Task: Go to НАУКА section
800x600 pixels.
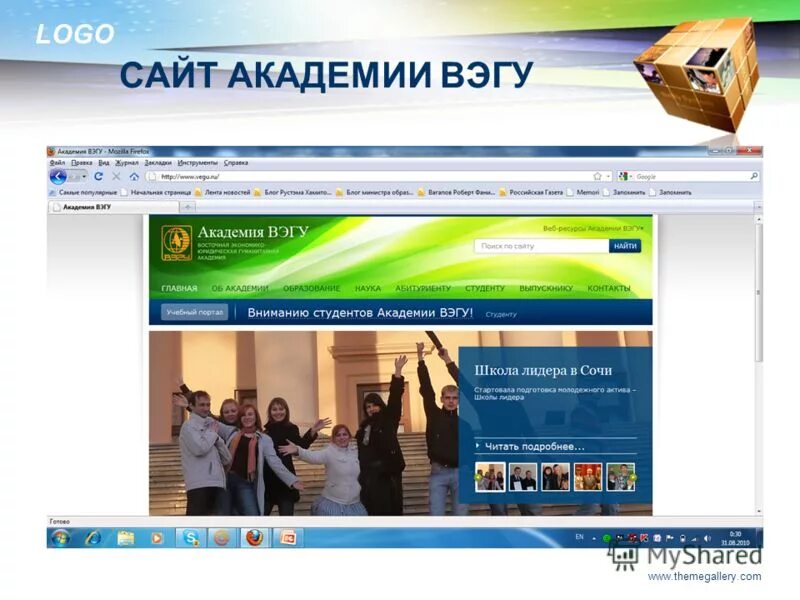Action: coord(368,288)
